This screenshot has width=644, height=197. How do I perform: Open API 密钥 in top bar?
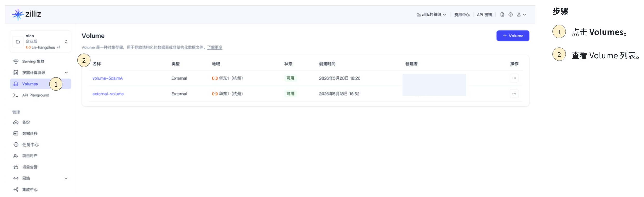point(484,15)
